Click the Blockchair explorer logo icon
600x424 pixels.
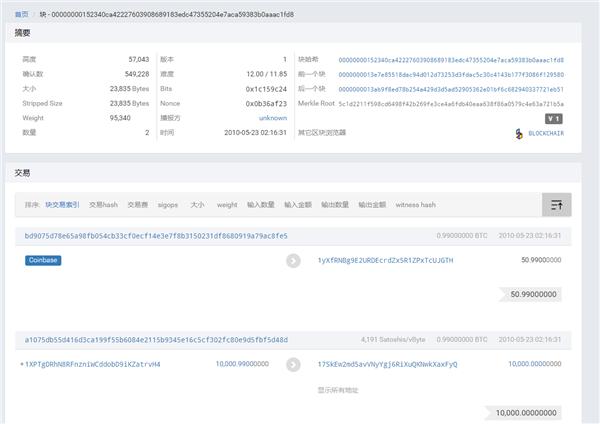tap(519, 134)
